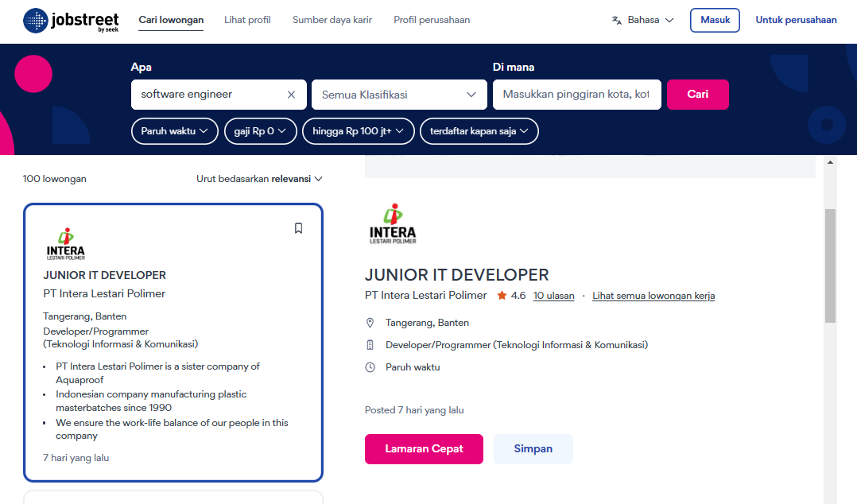
Task: Click the Simpan save button
Action: 533,449
